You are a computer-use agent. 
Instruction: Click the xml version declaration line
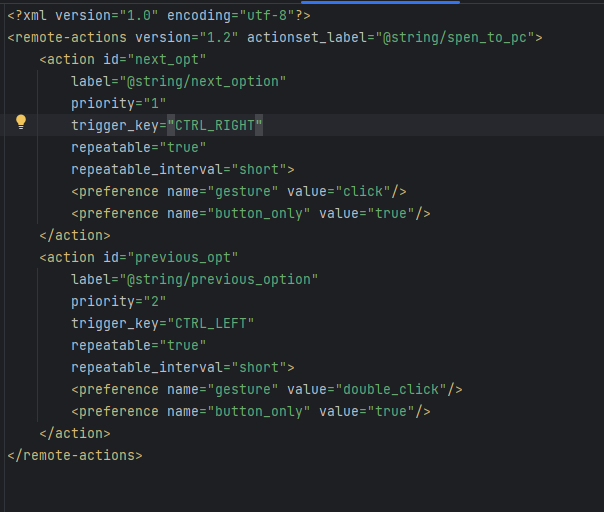(159, 15)
